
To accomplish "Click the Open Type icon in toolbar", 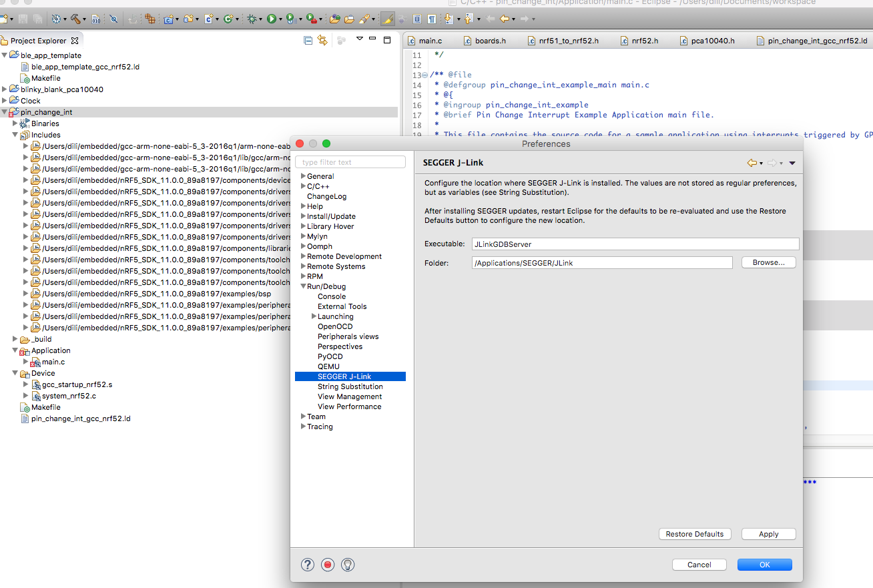I will (x=334, y=19).
